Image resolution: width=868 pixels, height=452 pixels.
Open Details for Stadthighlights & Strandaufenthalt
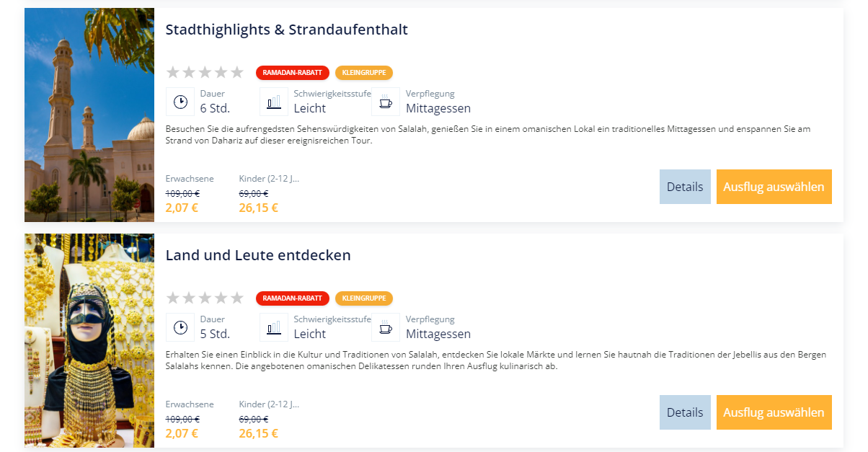[x=685, y=187]
